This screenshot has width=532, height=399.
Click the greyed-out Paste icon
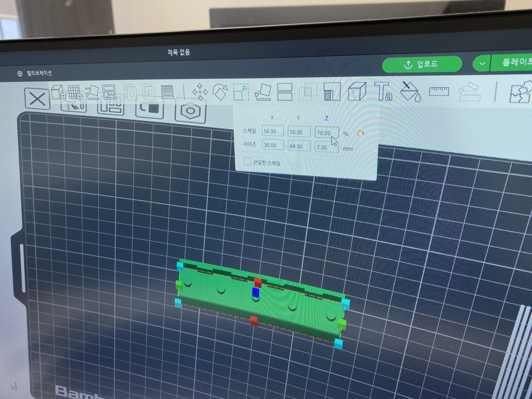pos(149,92)
